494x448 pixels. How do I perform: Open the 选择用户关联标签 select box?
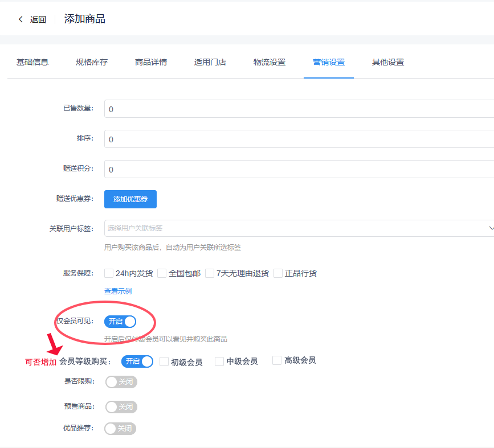coord(296,228)
